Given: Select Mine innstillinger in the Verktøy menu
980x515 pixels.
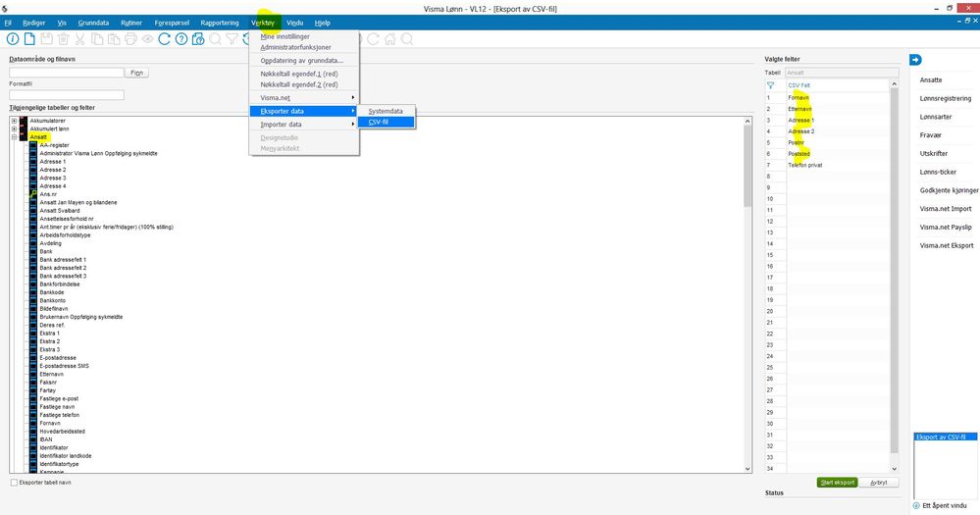Looking at the screenshot, I should tap(304, 36).
